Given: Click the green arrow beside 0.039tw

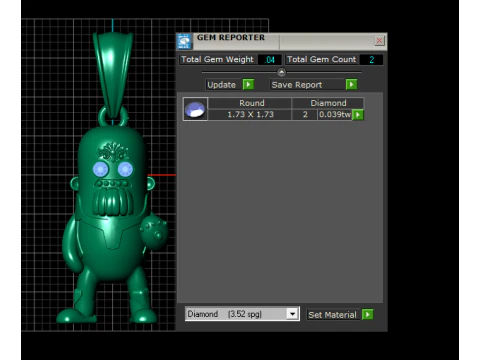Looking at the screenshot, I should tap(358, 115).
